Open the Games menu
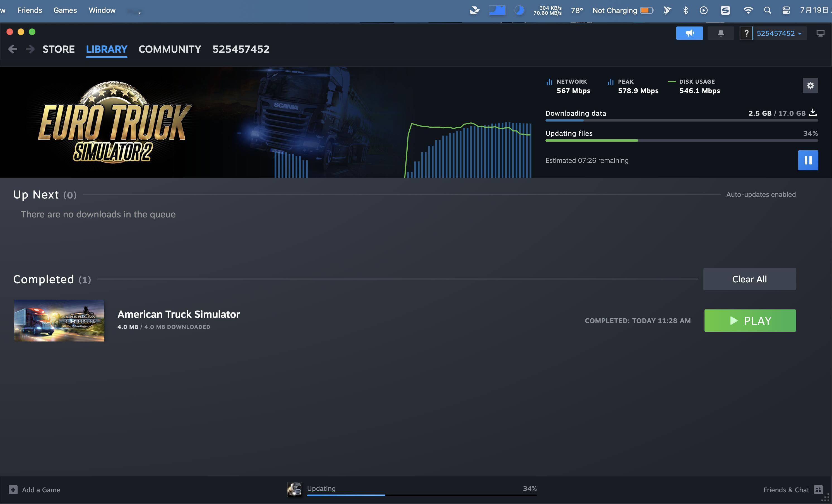Image resolution: width=832 pixels, height=504 pixels. (65, 11)
